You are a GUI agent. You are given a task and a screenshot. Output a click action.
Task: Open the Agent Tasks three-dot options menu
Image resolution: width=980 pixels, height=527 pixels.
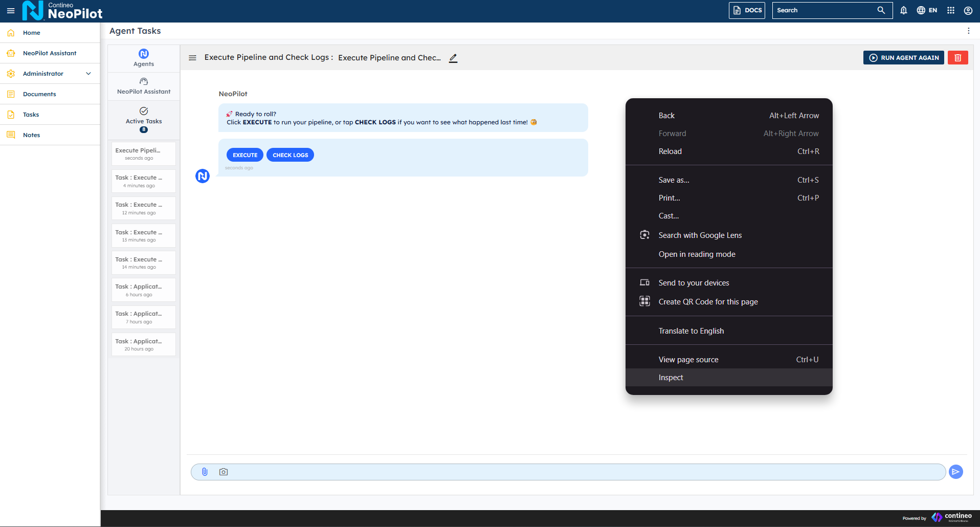point(968,31)
